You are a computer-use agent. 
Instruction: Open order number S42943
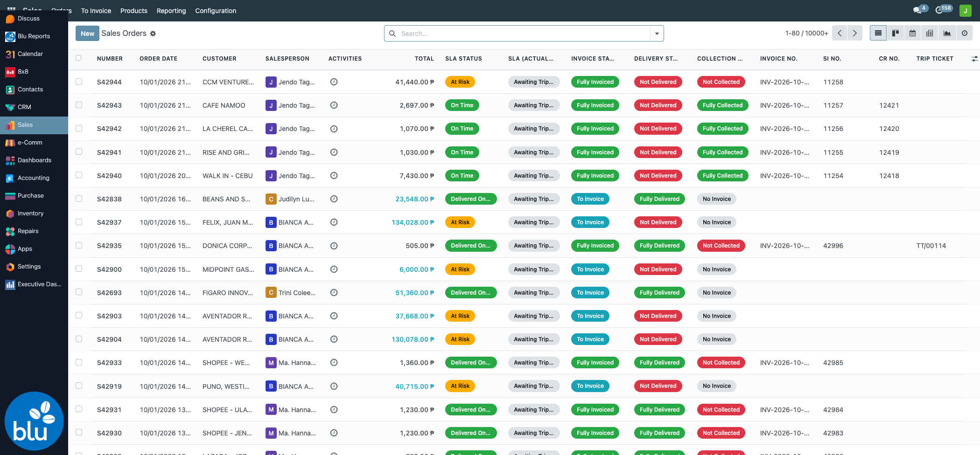pyautogui.click(x=109, y=105)
